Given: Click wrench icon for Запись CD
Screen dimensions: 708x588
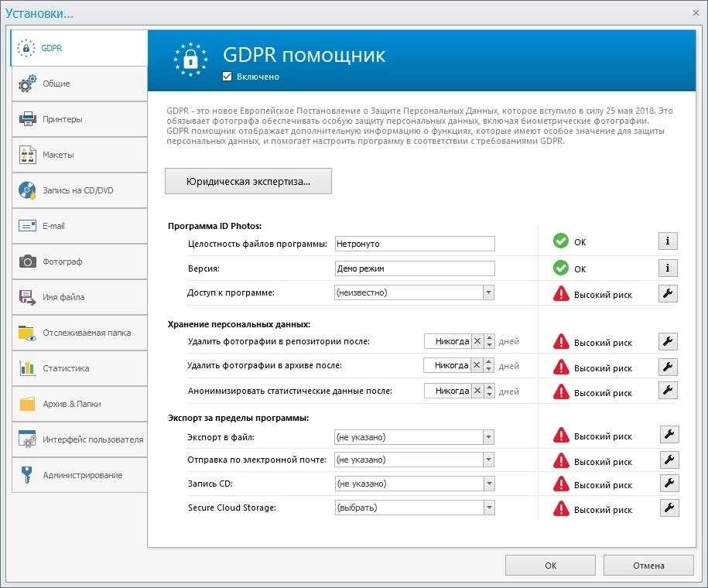Looking at the screenshot, I should 669,484.
